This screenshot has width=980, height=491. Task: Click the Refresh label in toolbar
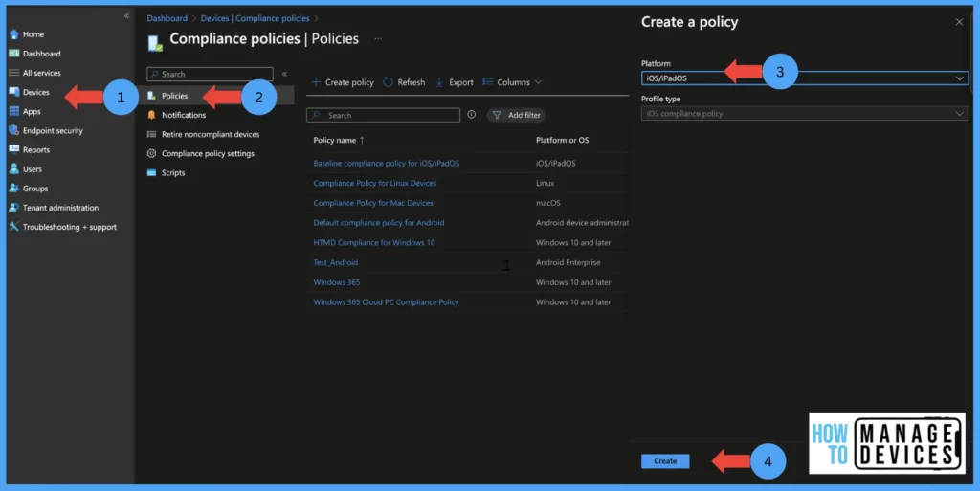(x=412, y=82)
